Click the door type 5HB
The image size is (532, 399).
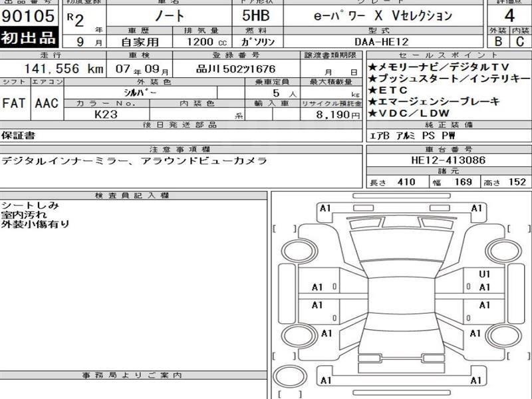tap(256, 16)
